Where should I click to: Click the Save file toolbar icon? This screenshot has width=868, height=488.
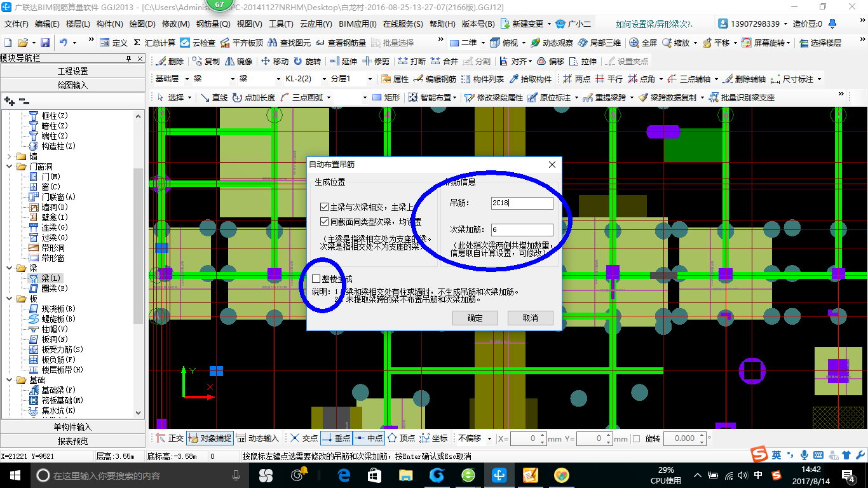point(45,43)
